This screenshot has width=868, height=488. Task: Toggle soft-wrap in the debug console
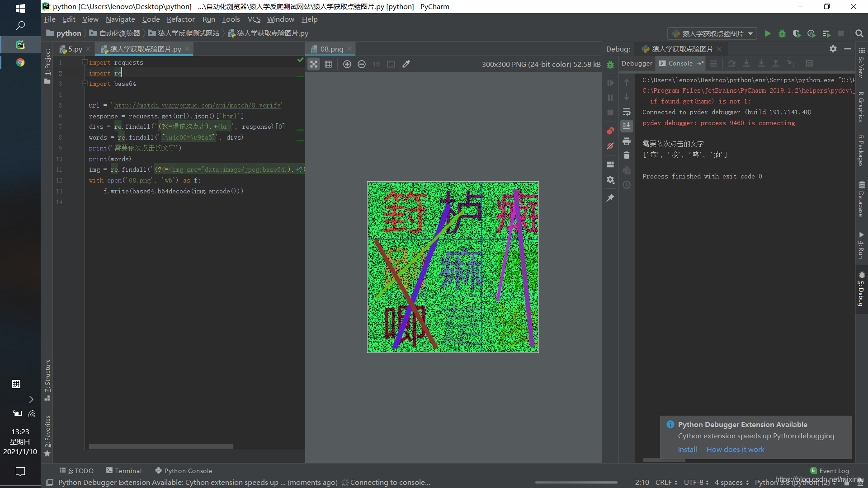[626, 112]
